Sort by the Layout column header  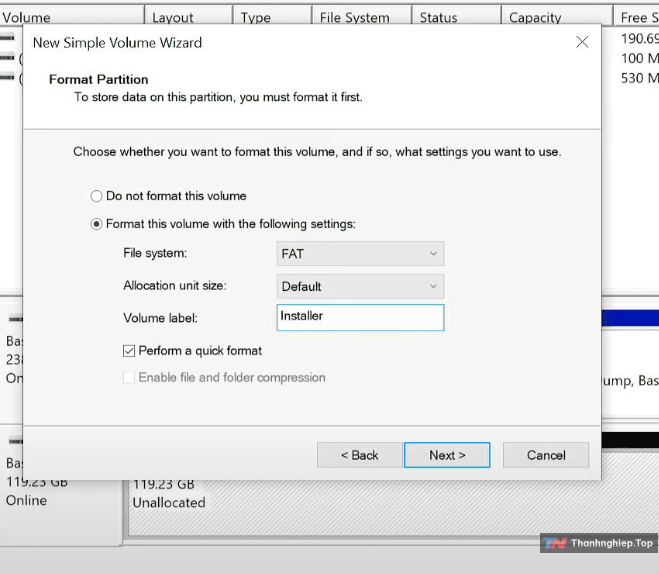pos(188,17)
